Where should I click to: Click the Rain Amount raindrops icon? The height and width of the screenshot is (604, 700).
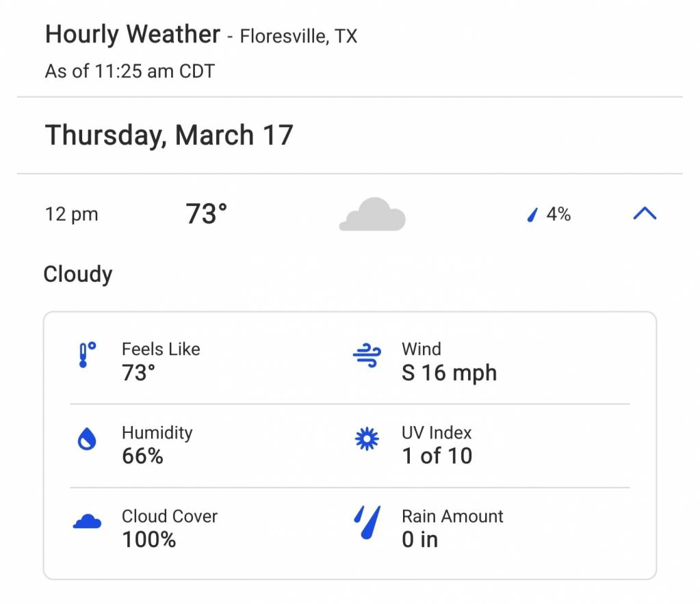[367, 523]
